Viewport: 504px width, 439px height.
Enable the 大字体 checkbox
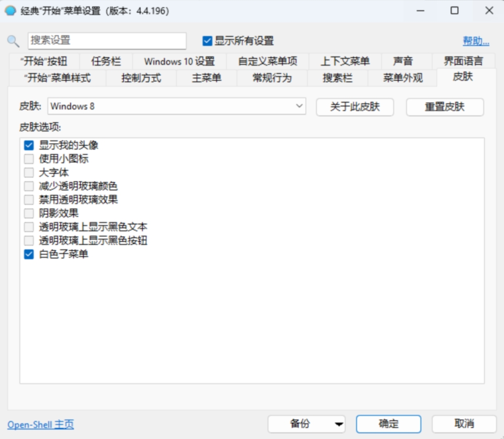click(x=29, y=173)
